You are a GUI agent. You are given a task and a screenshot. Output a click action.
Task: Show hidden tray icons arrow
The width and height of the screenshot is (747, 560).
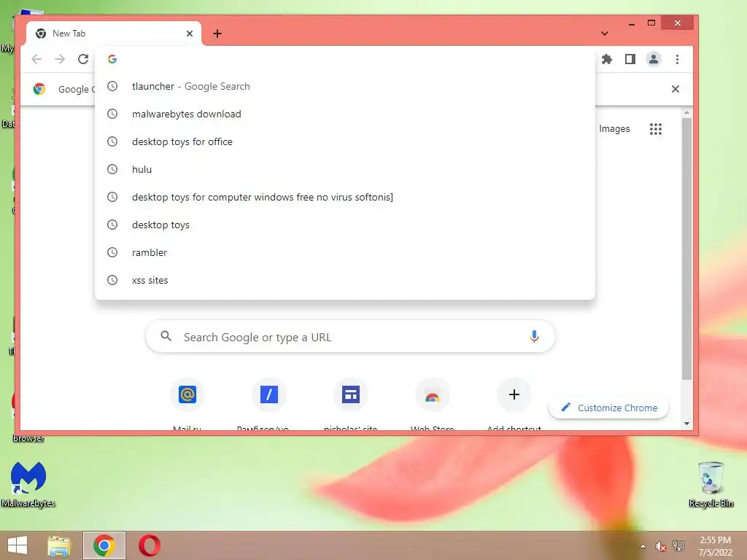(643, 546)
